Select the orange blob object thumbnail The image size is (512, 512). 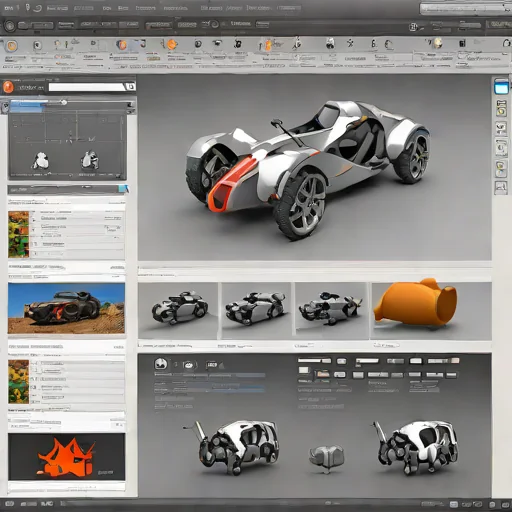coord(415,302)
